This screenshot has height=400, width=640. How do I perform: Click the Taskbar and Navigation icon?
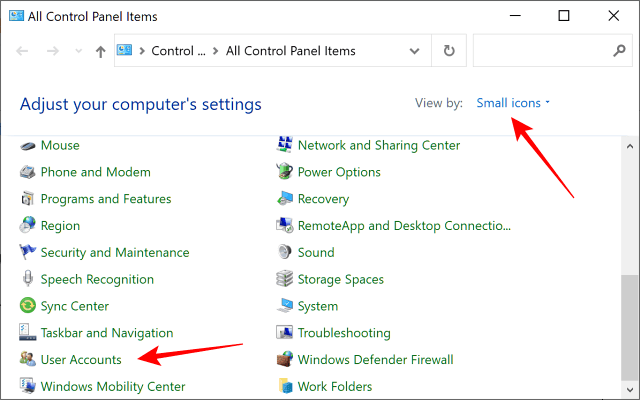pos(28,332)
